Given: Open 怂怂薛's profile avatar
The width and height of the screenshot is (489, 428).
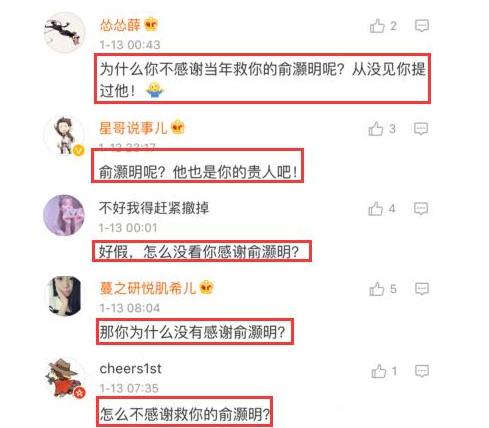Looking at the screenshot, I should click(x=65, y=32).
